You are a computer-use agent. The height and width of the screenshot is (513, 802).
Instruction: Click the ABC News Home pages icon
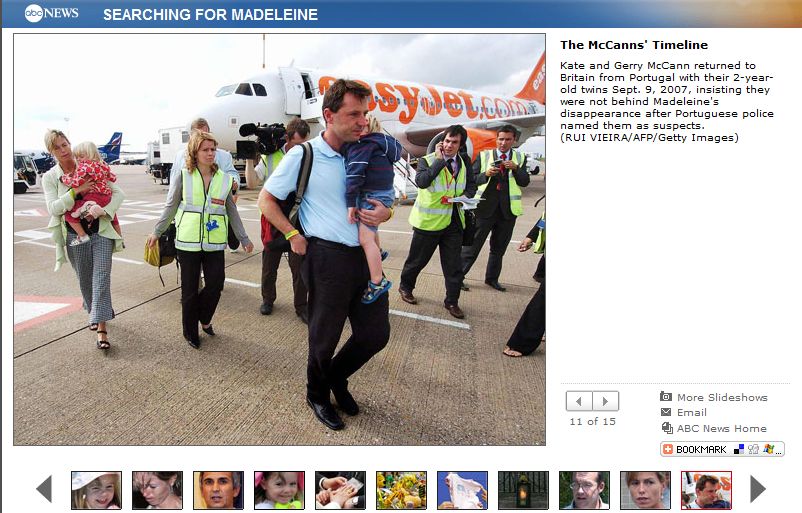(666, 428)
